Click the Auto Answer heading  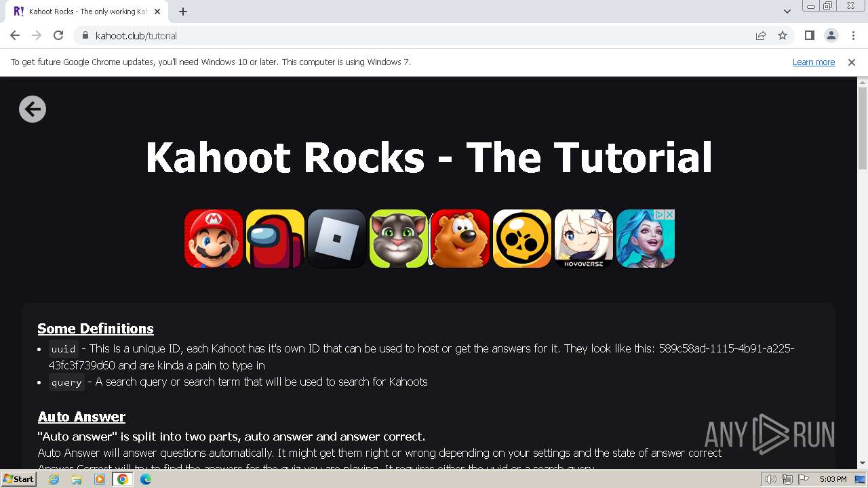[x=81, y=417]
